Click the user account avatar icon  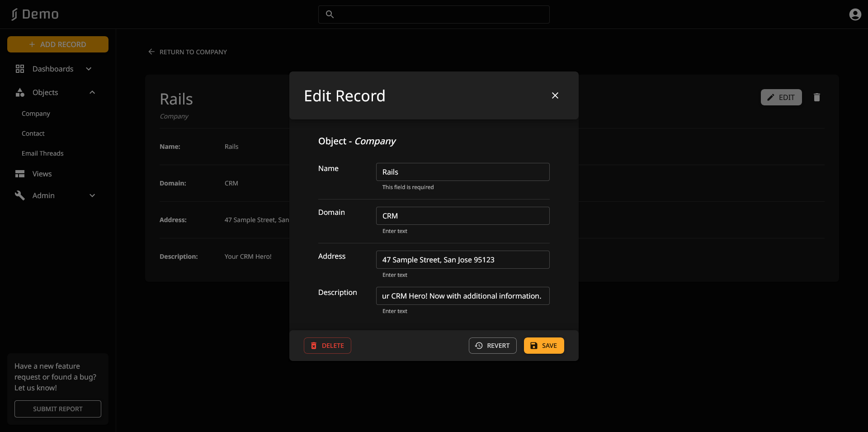pos(855,14)
